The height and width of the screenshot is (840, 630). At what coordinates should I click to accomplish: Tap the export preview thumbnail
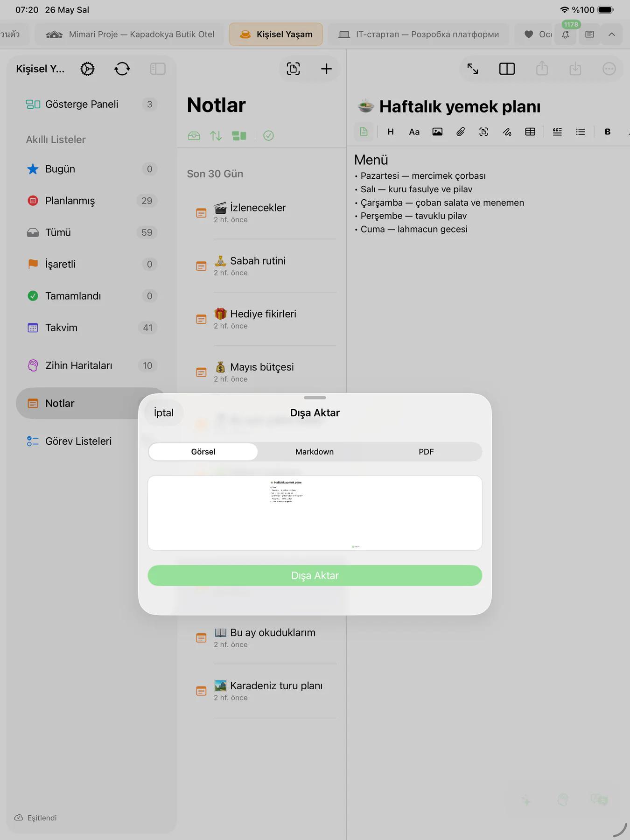pyautogui.click(x=315, y=513)
